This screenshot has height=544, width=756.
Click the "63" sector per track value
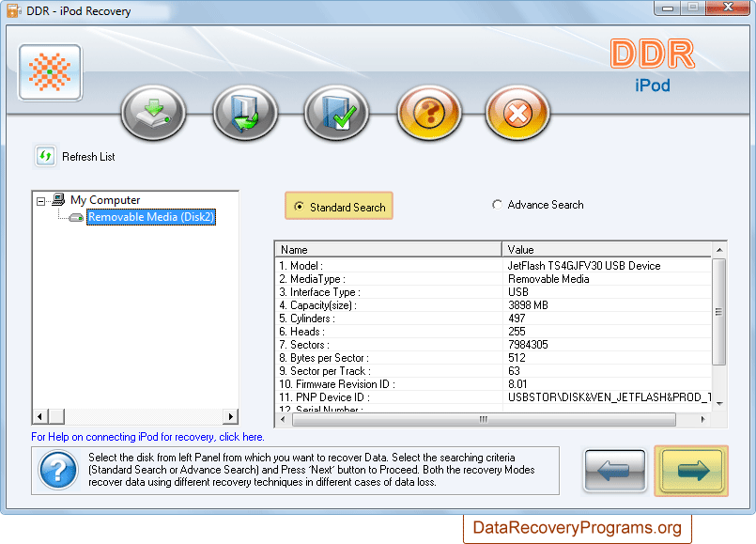click(514, 371)
